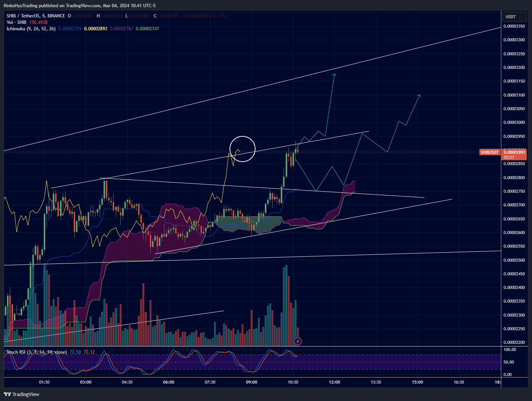This screenshot has height=401, width=532.
Task: Click the 10:30 time axis label
Action: point(293,382)
